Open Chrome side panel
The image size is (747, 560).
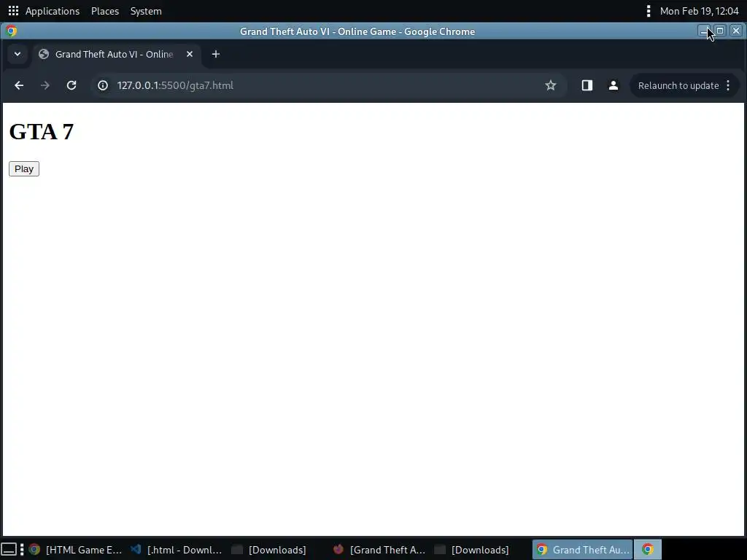point(587,85)
